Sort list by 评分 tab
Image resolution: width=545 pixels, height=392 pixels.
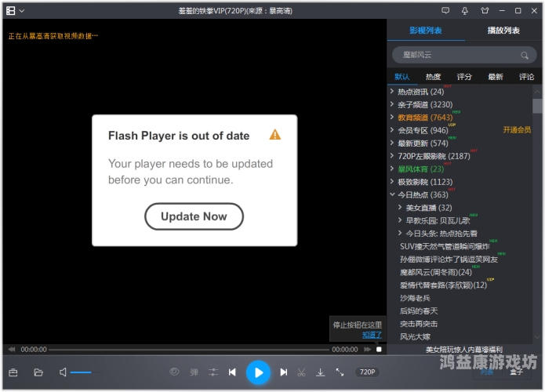464,77
